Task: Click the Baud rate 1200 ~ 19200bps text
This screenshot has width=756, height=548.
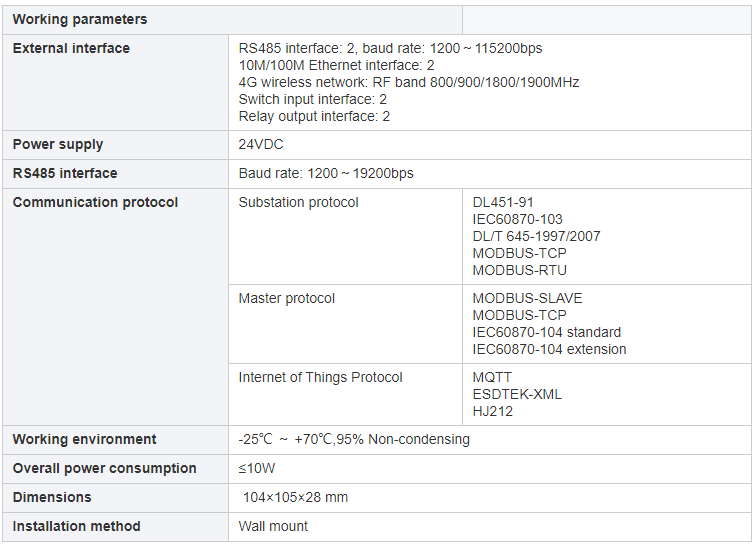Action: [x=326, y=174]
